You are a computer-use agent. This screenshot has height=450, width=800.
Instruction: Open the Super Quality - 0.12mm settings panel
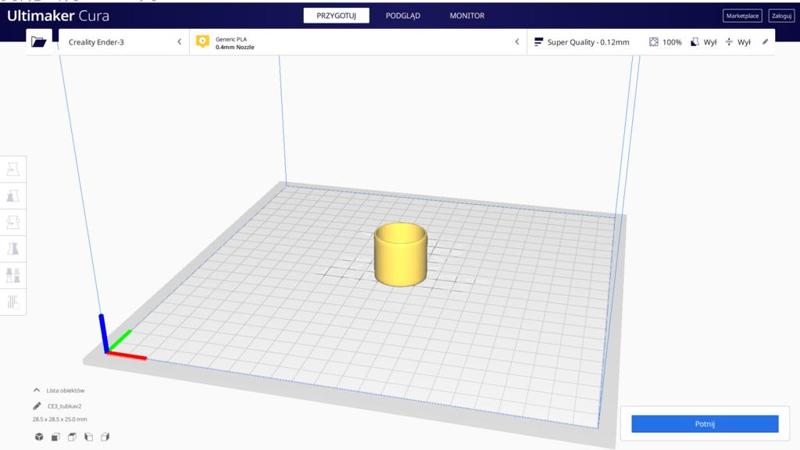point(651,42)
